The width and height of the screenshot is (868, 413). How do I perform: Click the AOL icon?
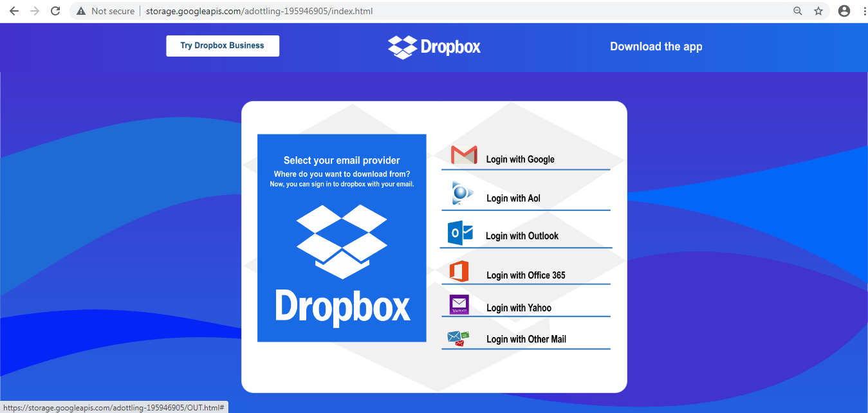(463, 194)
